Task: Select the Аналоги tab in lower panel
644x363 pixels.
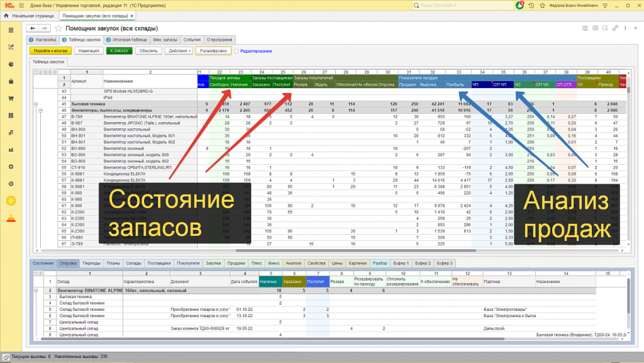Action: pyautogui.click(x=293, y=263)
